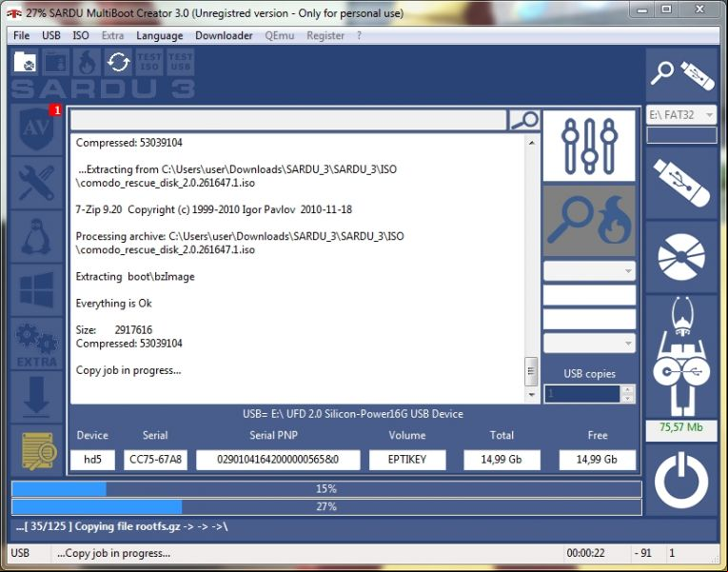Open the Utility tools category

click(x=37, y=183)
